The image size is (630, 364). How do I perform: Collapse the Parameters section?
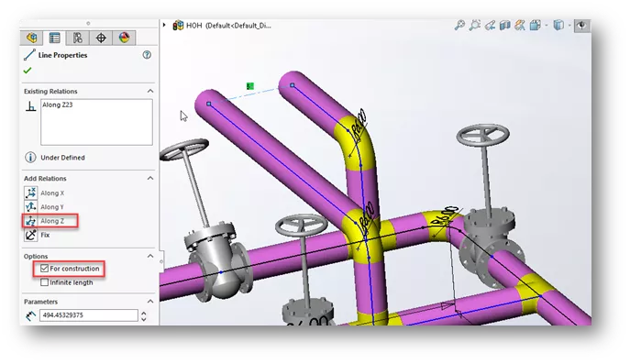150,302
